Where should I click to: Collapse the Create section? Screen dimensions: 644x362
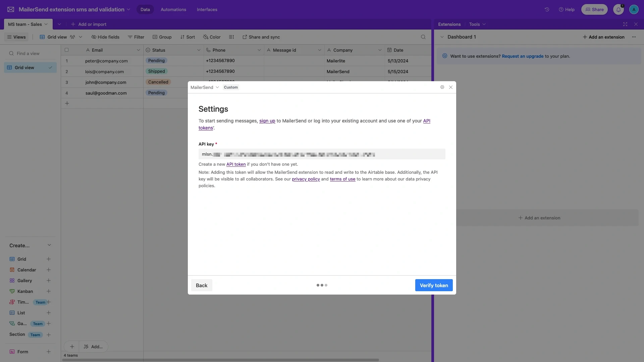point(49,245)
